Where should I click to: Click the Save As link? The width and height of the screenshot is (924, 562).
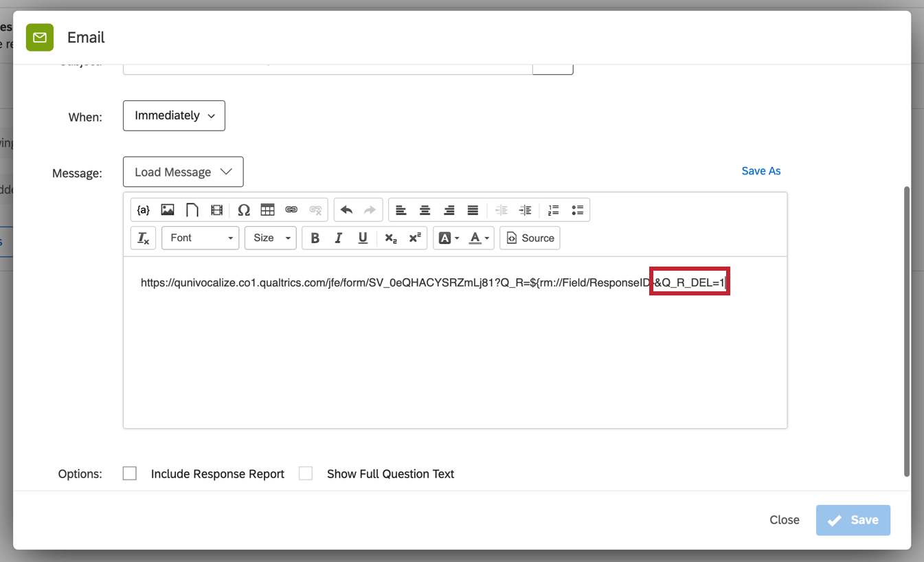coord(760,170)
